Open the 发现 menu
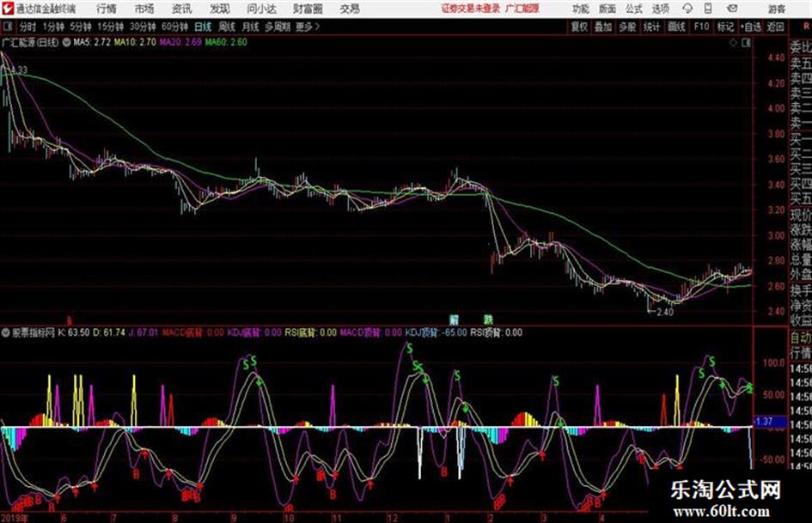This screenshot has height=523, width=812. 220,9
